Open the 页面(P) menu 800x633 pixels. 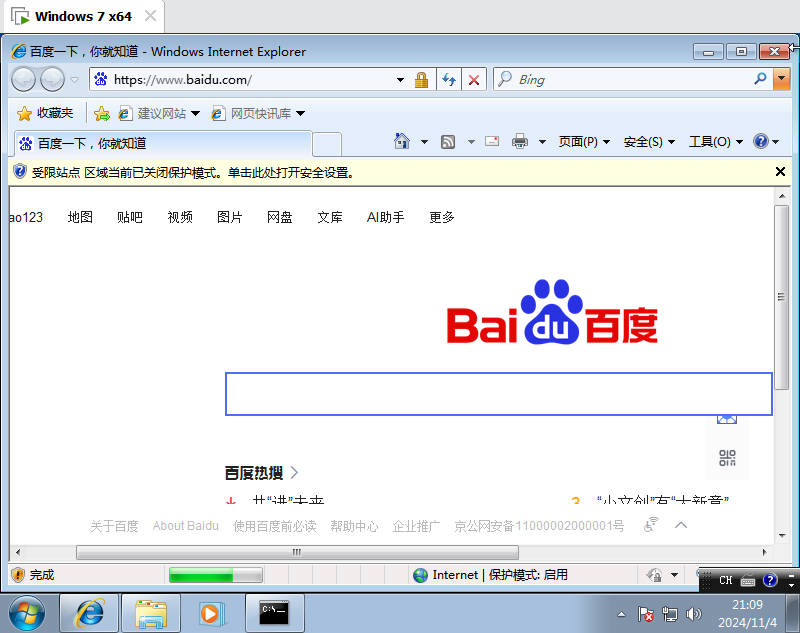click(x=584, y=142)
